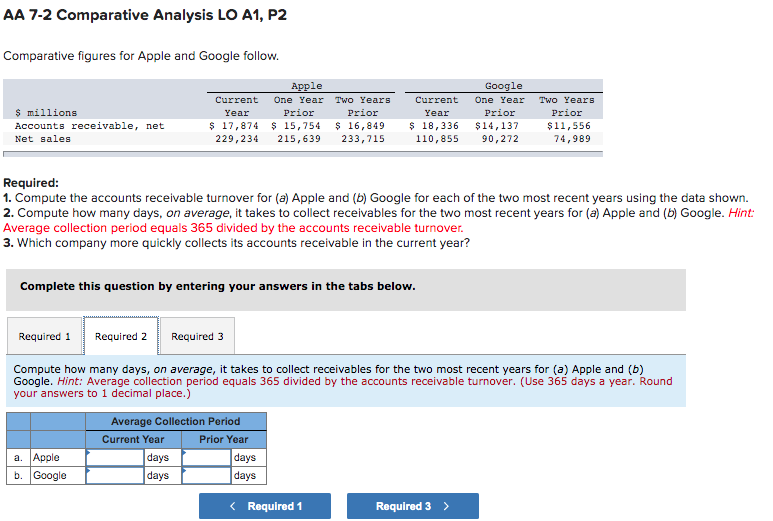Click the Apple column group header

point(307,86)
